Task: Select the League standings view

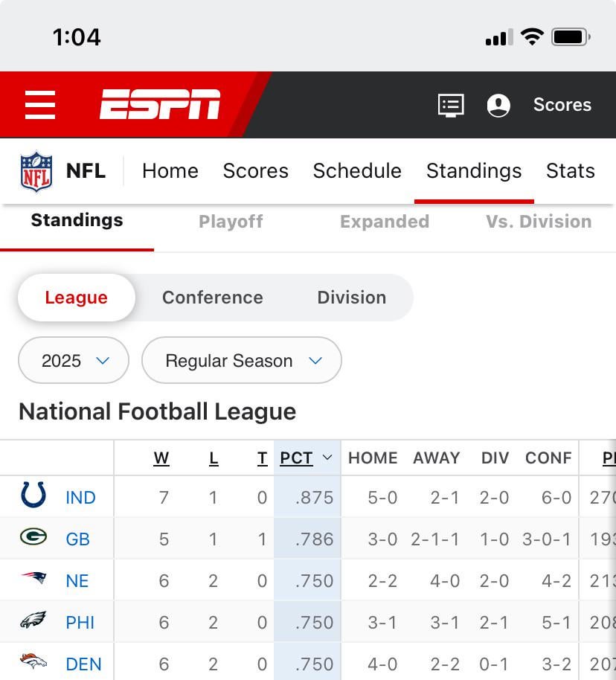Action: click(x=76, y=298)
